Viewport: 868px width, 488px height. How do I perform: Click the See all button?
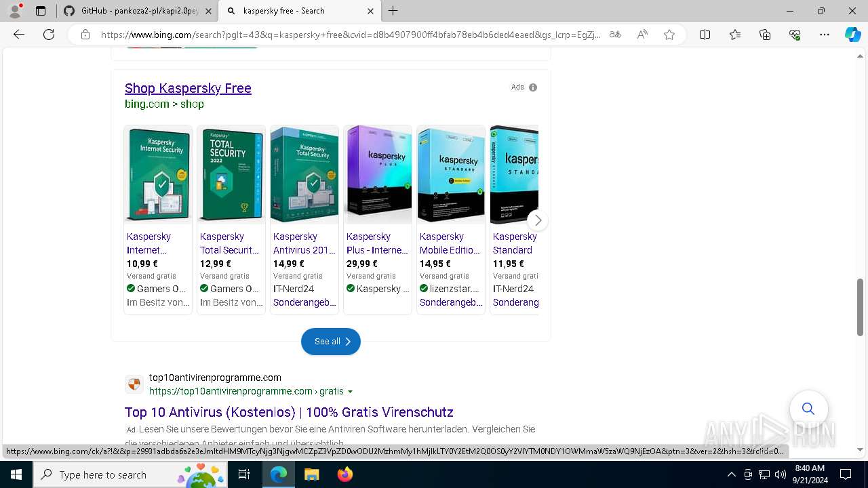point(331,342)
